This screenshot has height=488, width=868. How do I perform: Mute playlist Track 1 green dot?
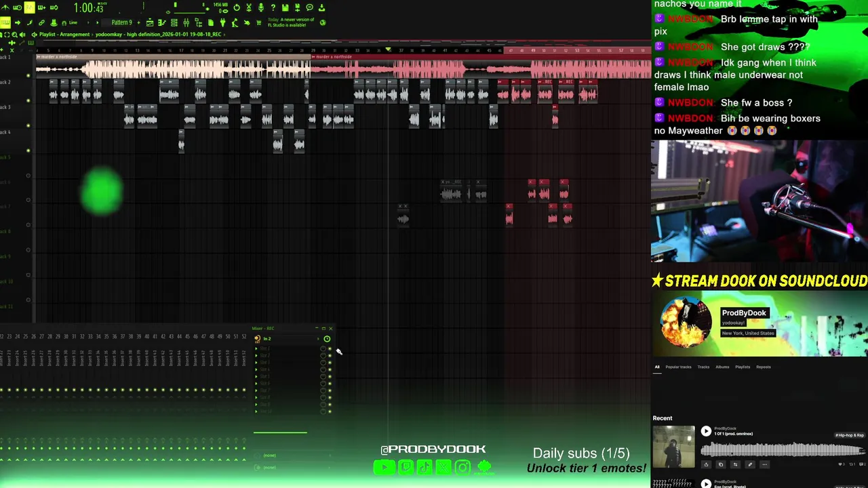[x=28, y=76]
